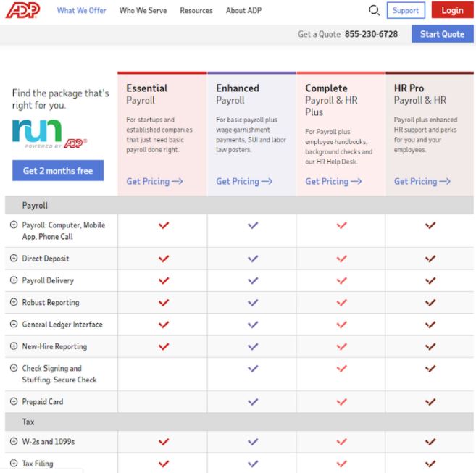This screenshot has height=473, width=476.
Task: Click Complete checkmark for Payroll Delivery
Action: pyautogui.click(x=341, y=280)
